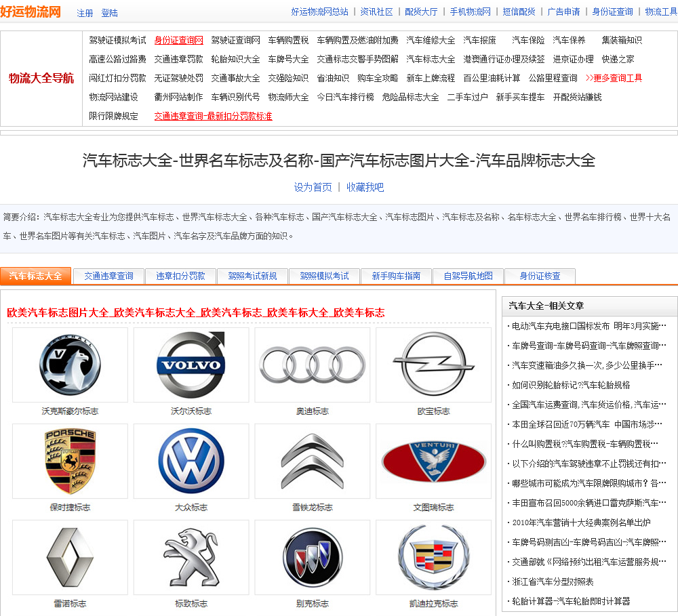Open the Porsche crest logo
The width and height of the screenshot is (678, 616).
(x=70, y=461)
